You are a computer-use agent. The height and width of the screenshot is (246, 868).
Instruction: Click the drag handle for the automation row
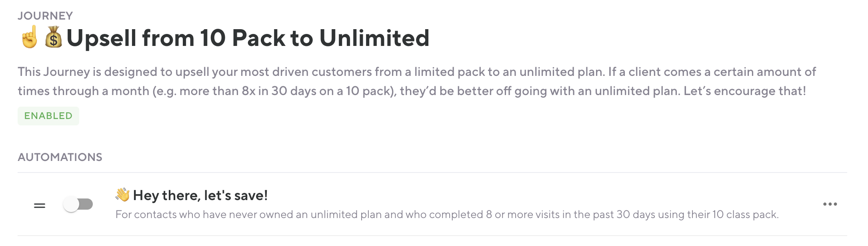coord(40,206)
